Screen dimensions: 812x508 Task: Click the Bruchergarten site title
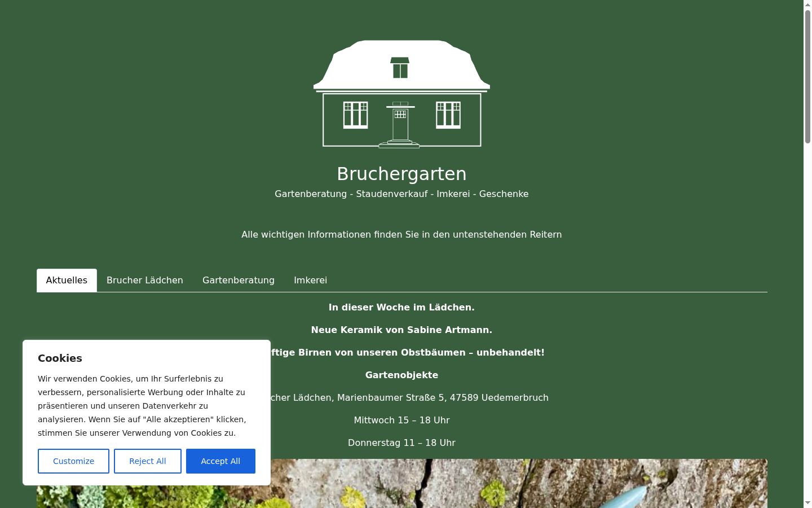(401, 174)
